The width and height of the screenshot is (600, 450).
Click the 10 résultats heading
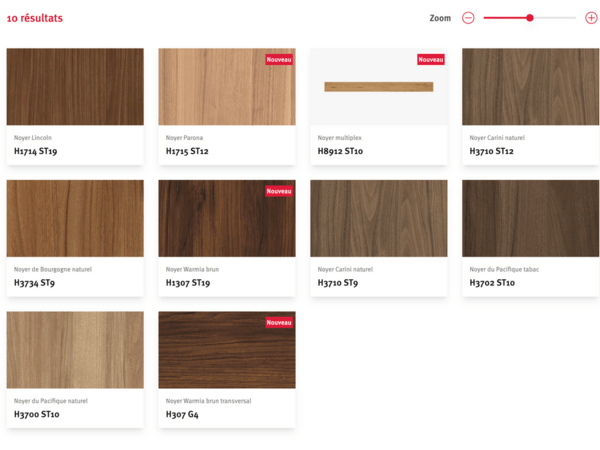(35, 18)
